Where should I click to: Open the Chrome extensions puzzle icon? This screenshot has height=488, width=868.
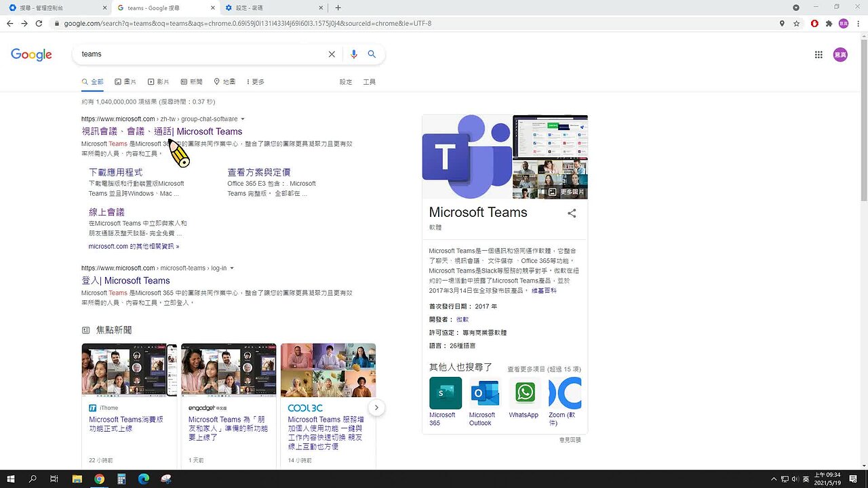pyautogui.click(x=829, y=23)
